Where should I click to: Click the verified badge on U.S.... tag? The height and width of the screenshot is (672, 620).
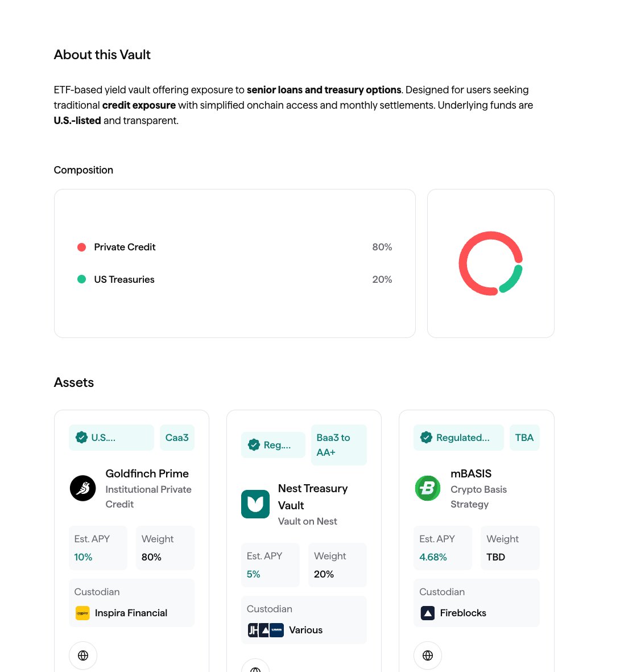point(81,437)
